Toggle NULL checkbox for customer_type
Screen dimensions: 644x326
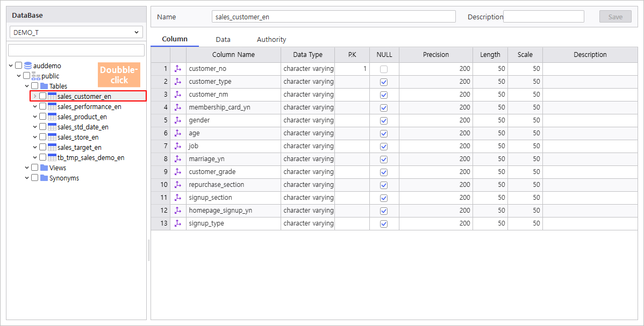pyautogui.click(x=384, y=82)
